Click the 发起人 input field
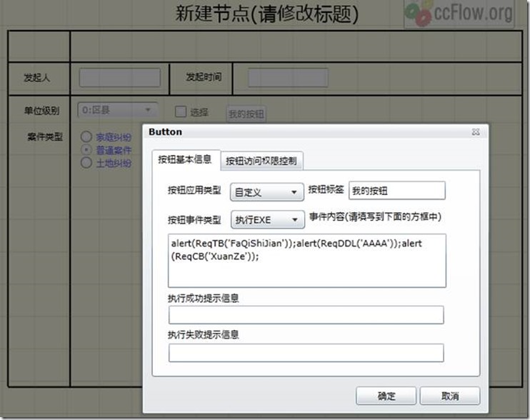 (120, 78)
